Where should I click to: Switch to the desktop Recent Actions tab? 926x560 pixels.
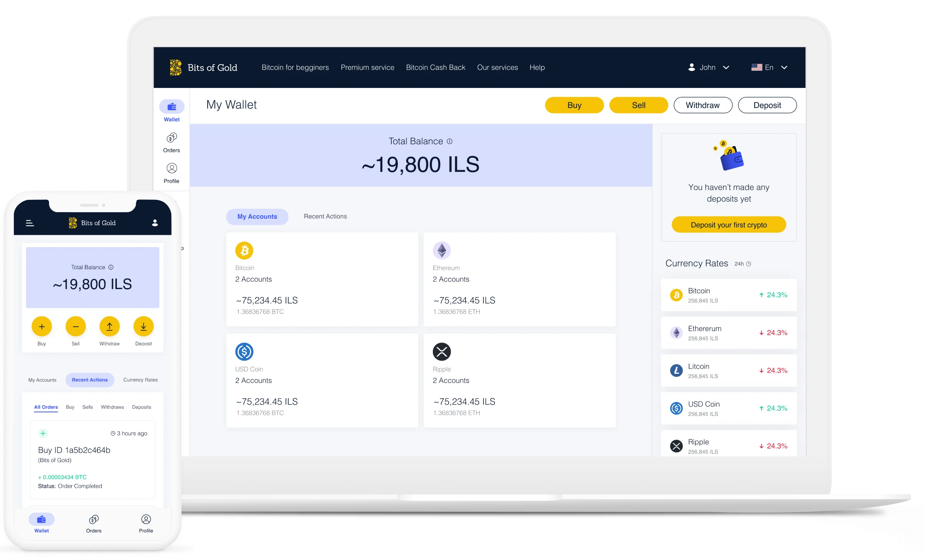(x=325, y=217)
